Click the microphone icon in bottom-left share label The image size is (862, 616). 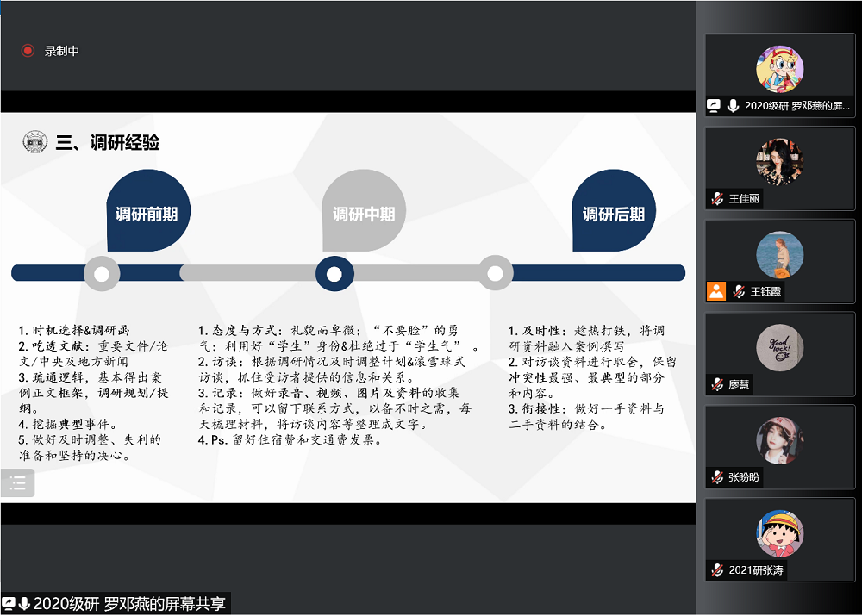pos(24,604)
